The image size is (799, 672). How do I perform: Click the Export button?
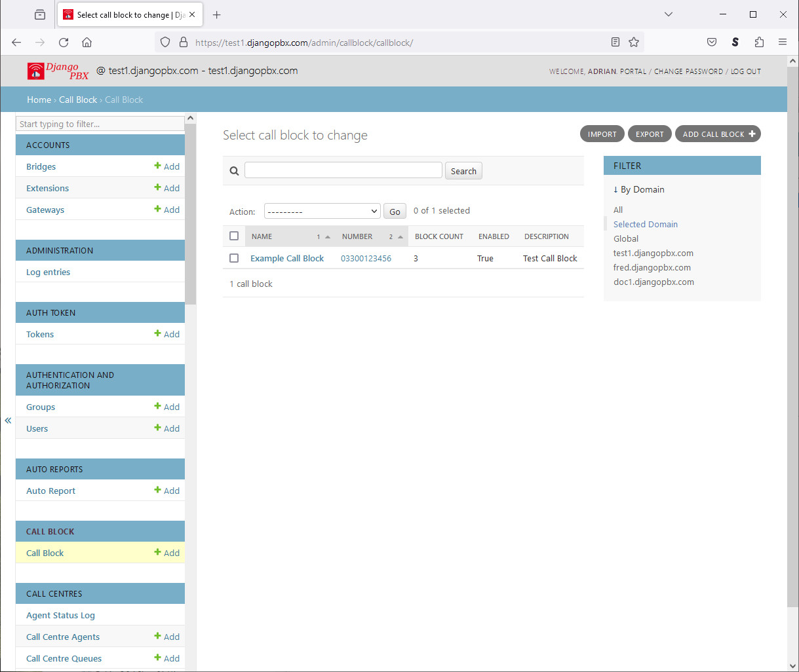[x=650, y=134]
